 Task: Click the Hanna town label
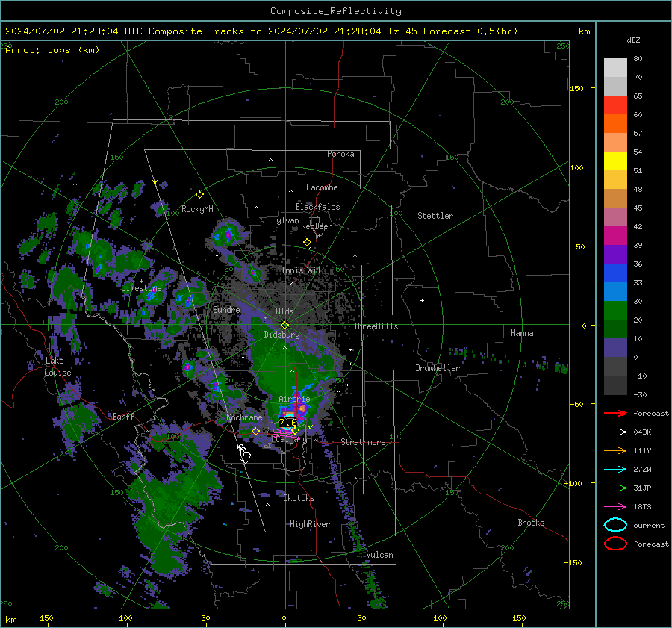coord(522,333)
